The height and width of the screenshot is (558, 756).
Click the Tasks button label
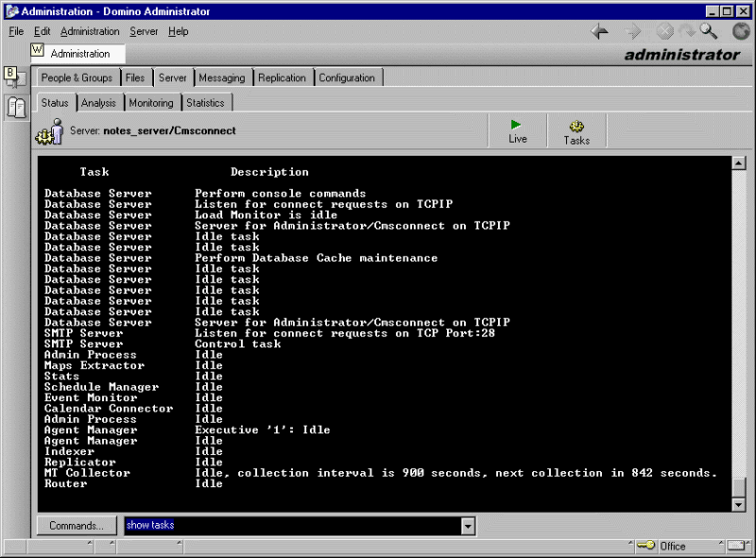tap(576, 141)
